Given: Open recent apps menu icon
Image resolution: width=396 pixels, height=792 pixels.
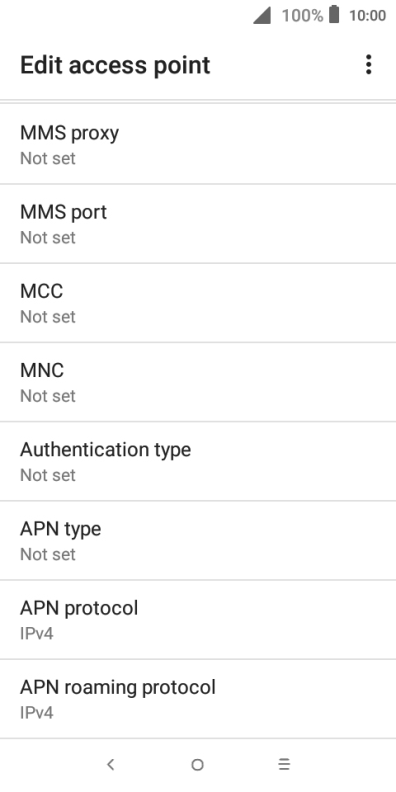Looking at the screenshot, I should pyautogui.click(x=284, y=765).
